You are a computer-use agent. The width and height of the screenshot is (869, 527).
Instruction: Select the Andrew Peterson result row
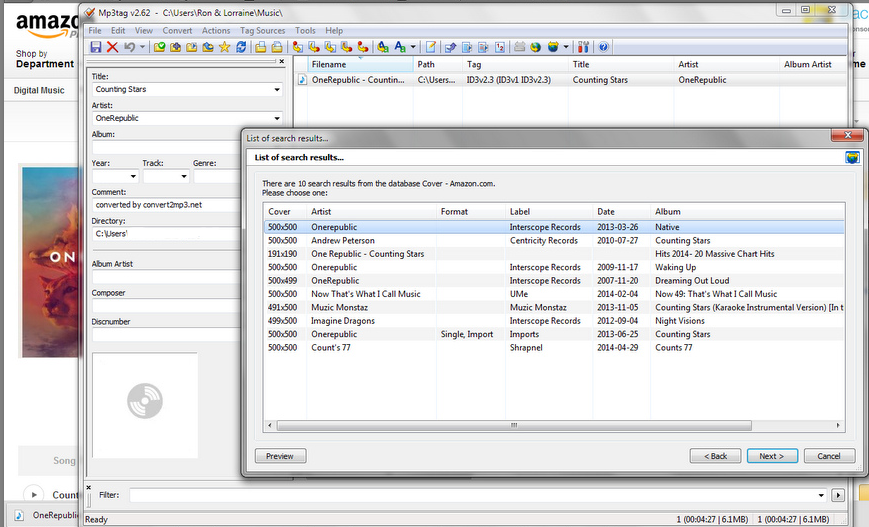coord(554,241)
